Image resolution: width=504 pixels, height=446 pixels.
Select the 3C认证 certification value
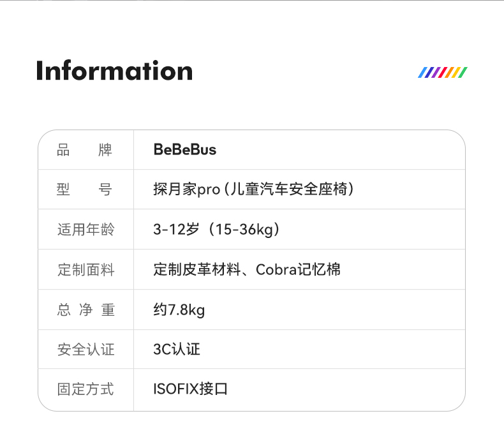pos(177,350)
